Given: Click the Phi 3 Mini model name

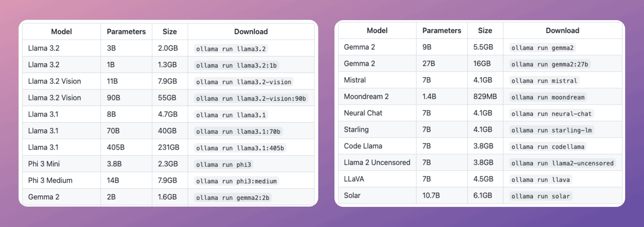Looking at the screenshot, I should pos(44,164).
